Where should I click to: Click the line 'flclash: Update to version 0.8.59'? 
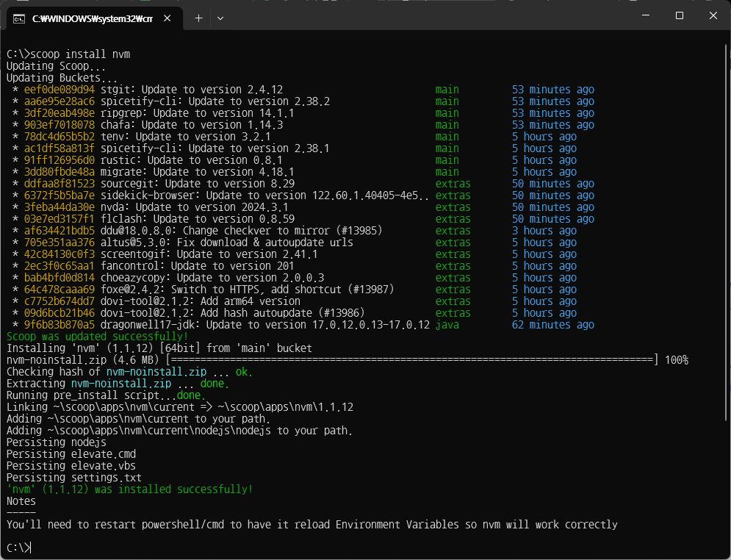(x=198, y=219)
